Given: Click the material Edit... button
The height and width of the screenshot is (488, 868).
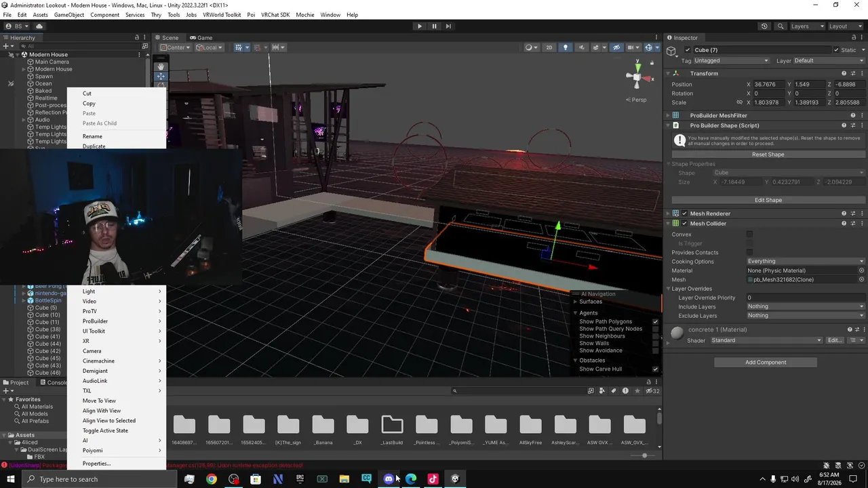Looking at the screenshot, I should (834, 340).
